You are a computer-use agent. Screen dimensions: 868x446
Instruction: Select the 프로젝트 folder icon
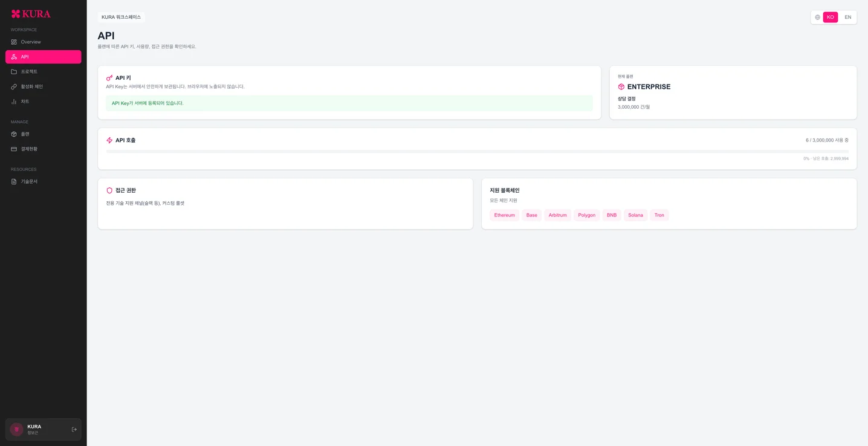click(x=14, y=71)
